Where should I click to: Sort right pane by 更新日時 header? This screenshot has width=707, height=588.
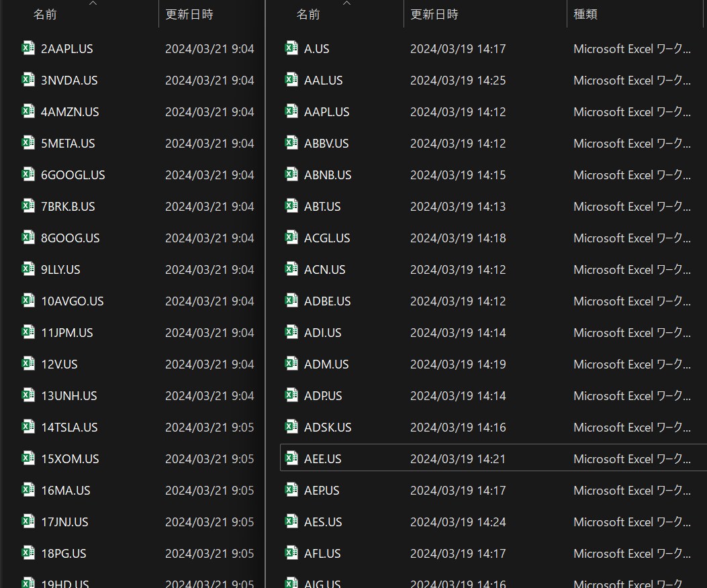pos(434,14)
